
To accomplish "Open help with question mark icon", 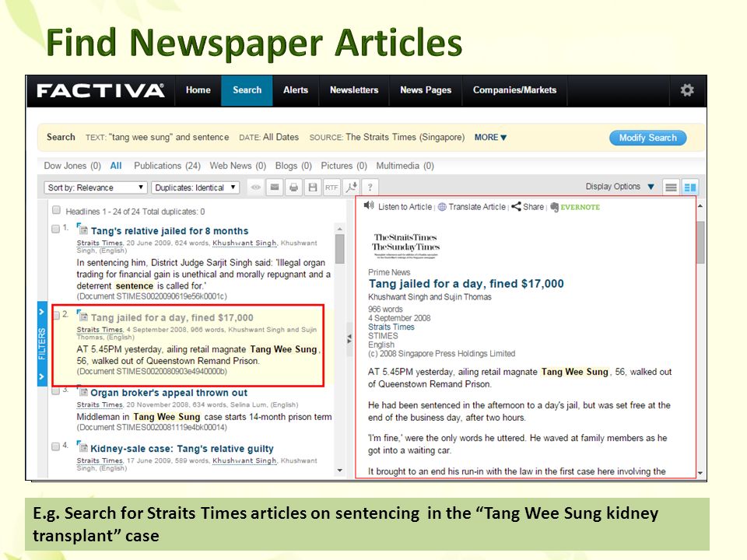I will click(370, 187).
